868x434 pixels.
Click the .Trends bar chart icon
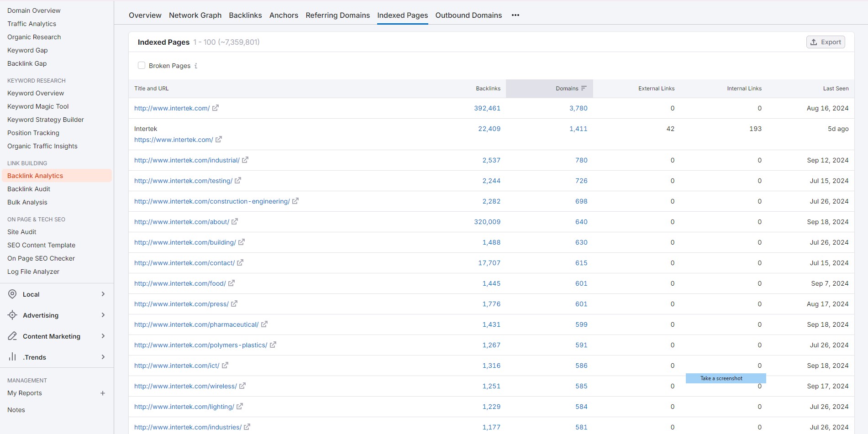pos(13,357)
